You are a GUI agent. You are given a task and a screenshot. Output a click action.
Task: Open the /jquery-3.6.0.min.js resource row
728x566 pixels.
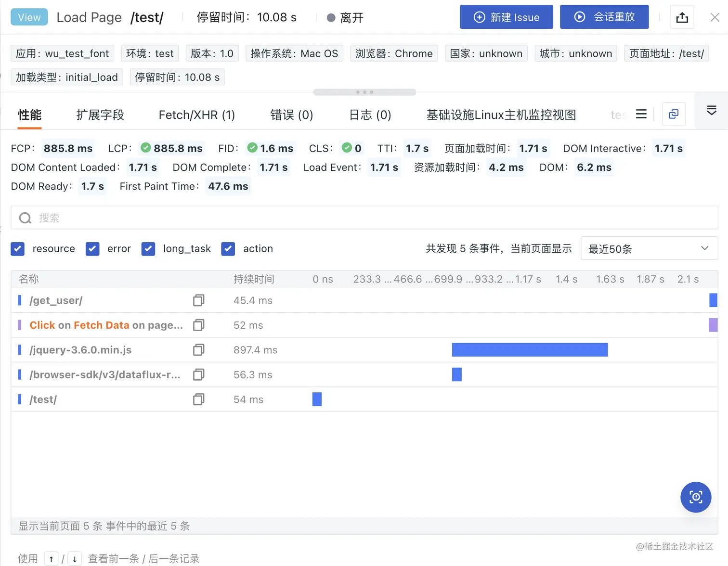364,350
